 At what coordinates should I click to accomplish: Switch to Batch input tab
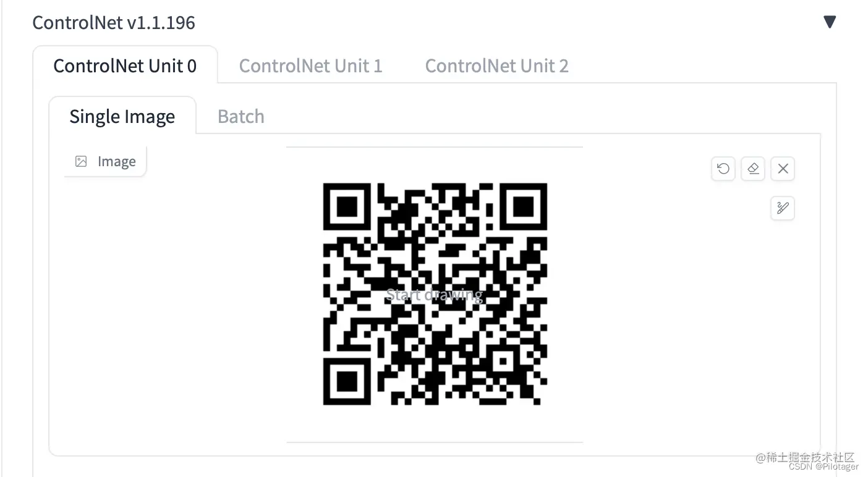pyautogui.click(x=241, y=116)
